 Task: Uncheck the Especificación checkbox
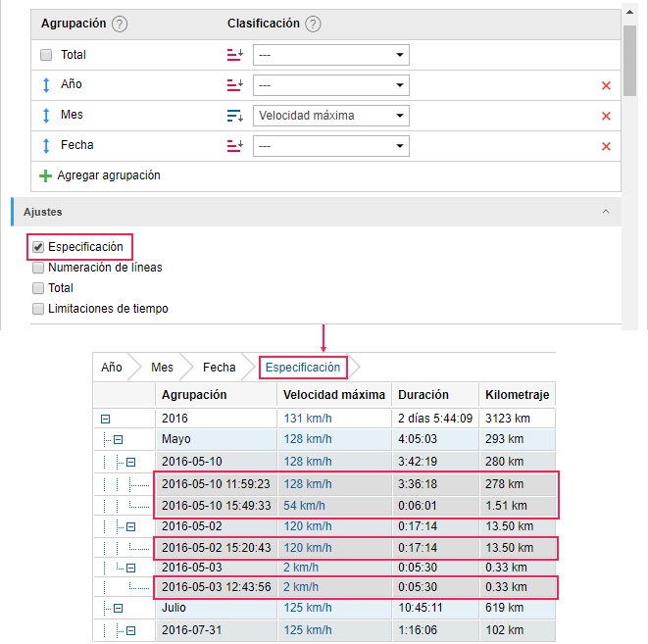point(38,247)
